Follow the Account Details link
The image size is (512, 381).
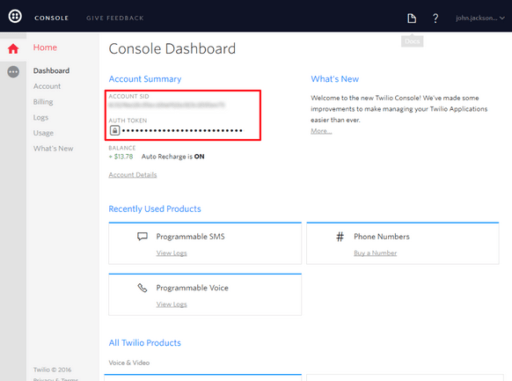click(133, 175)
